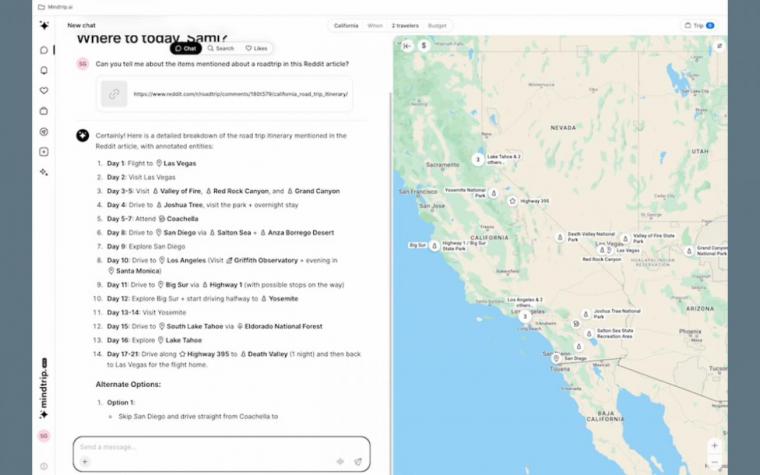Click the Yosemite National Park map marker
760x475 pixels.
click(493, 193)
